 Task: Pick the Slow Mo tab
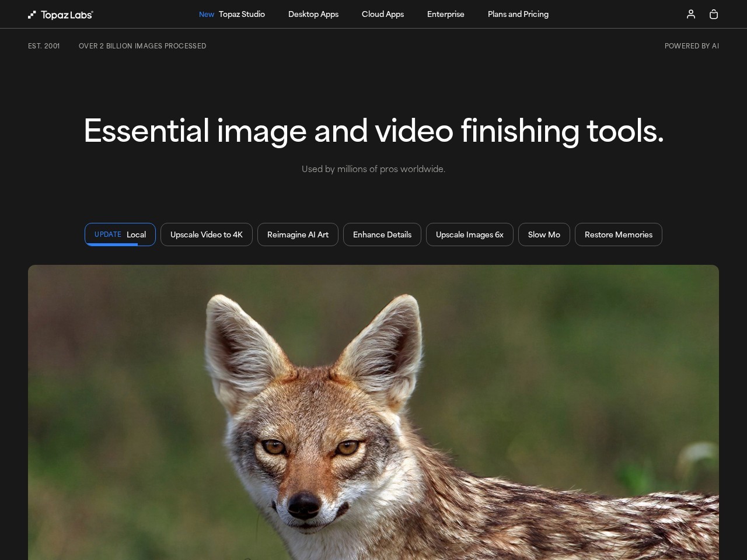[544, 235]
